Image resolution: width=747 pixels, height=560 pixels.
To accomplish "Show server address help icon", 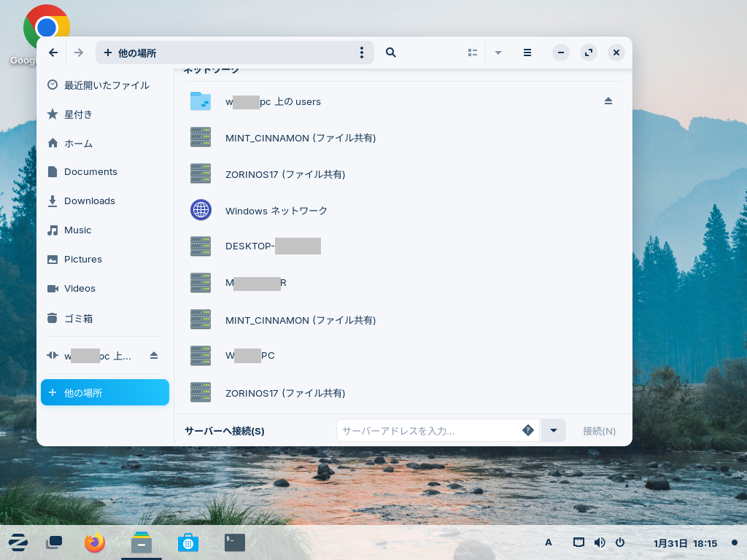I will click(528, 431).
